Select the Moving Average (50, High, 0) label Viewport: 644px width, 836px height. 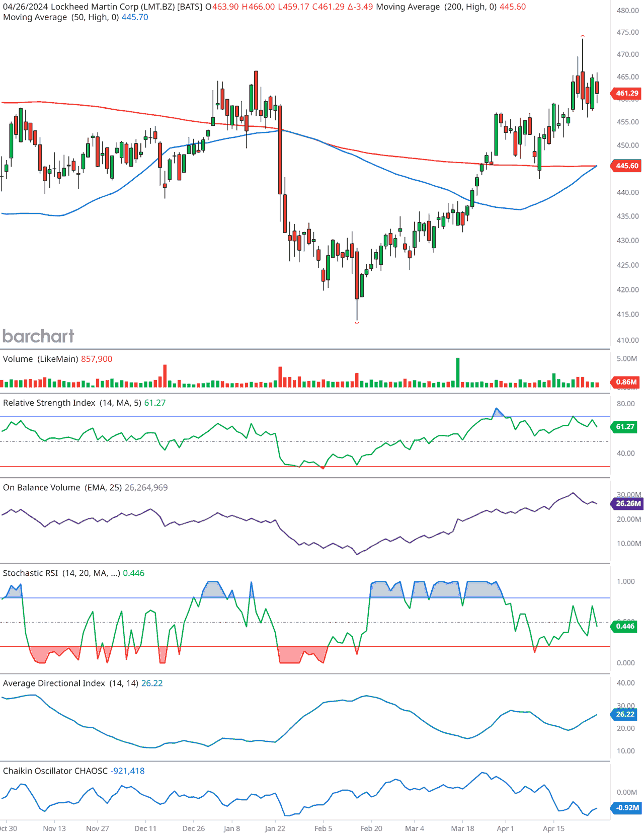coord(61,17)
